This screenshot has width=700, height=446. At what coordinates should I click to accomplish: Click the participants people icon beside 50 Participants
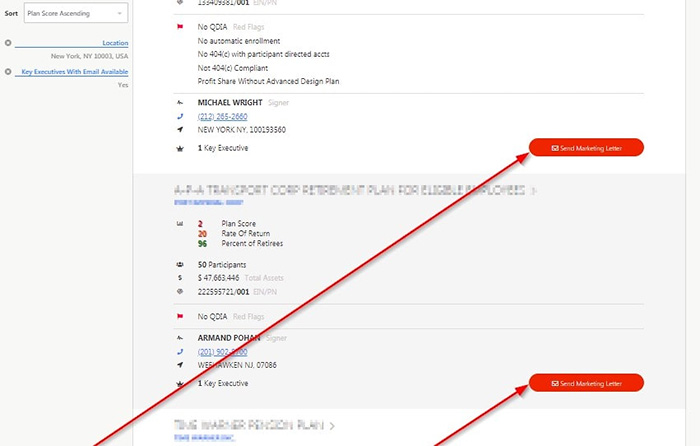click(180, 264)
